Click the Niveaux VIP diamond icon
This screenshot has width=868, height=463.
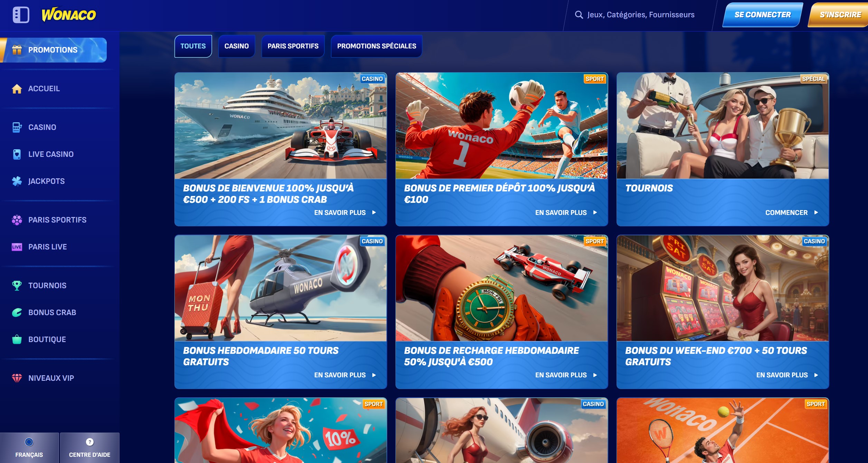coord(17,378)
